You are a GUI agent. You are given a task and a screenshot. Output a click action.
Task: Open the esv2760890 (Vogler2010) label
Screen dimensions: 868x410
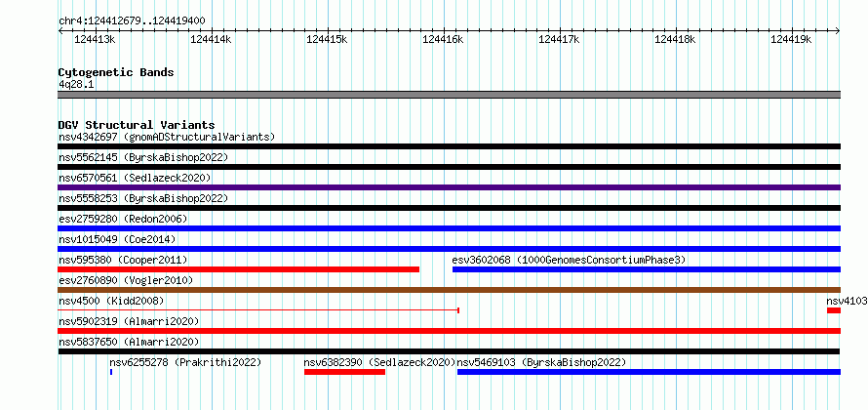tap(126, 280)
